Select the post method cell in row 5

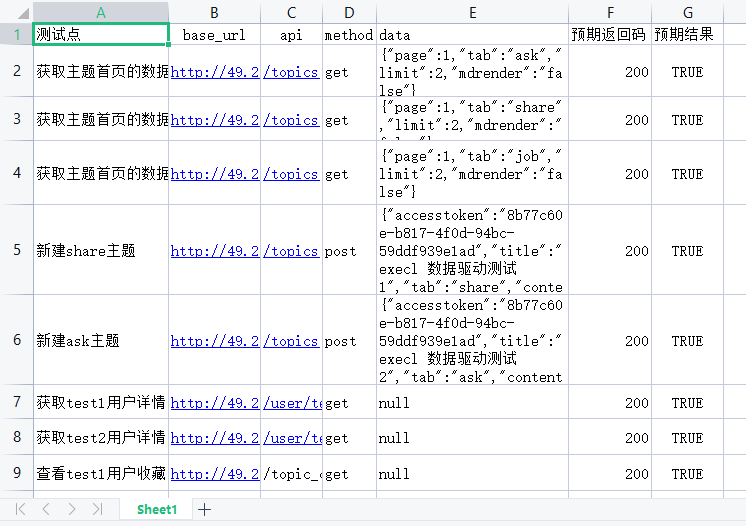[350, 250]
